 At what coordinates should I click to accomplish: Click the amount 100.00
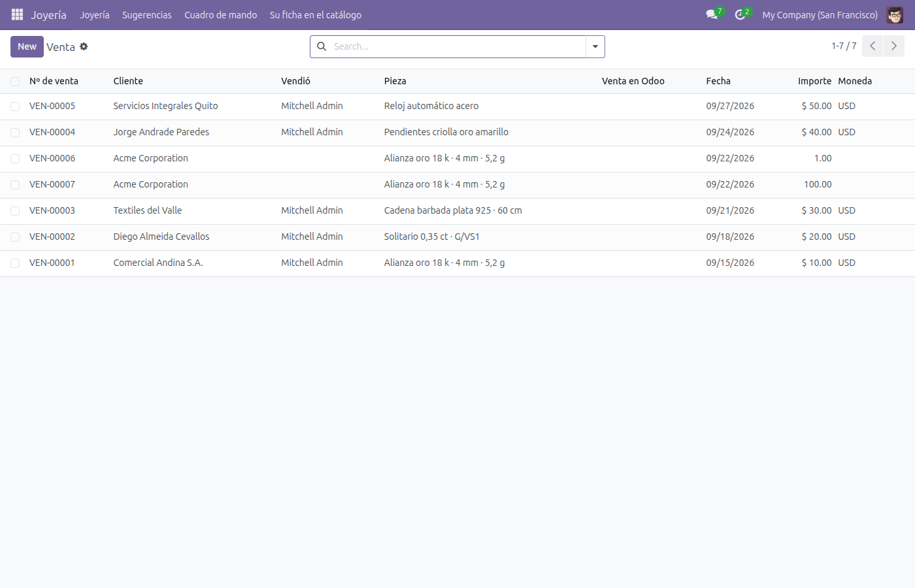tap(818, 184)
